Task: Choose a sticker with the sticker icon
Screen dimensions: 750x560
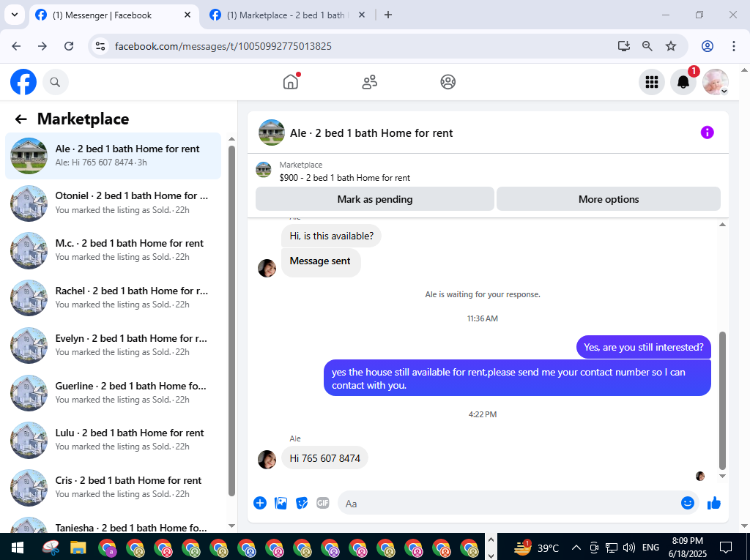Action: [302, 503]
